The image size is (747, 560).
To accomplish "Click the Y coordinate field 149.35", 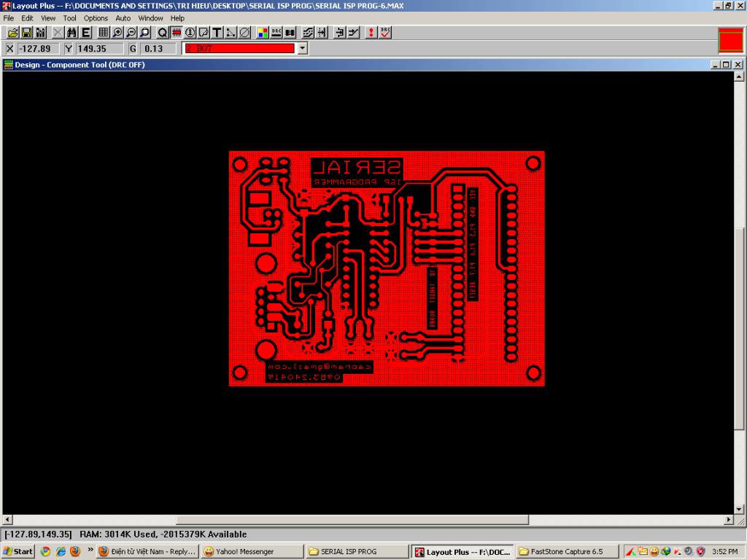I will [99, 49].
